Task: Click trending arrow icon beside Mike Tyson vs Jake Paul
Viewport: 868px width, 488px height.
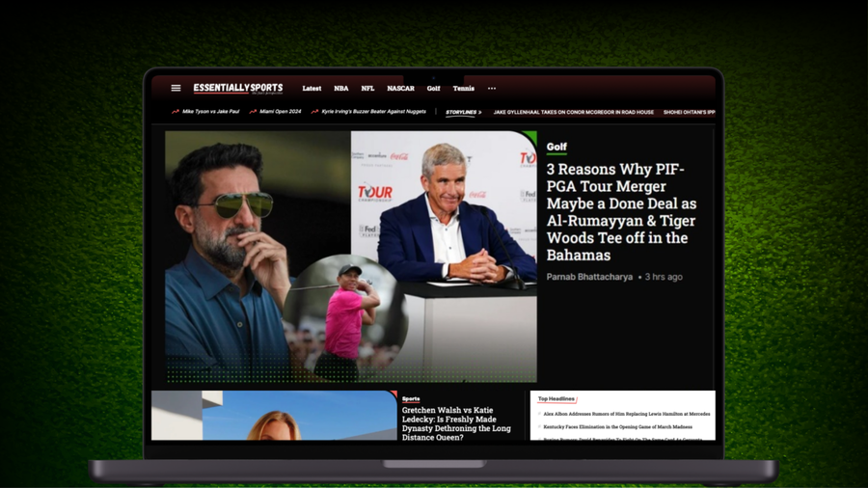Action: coord(176,112)
